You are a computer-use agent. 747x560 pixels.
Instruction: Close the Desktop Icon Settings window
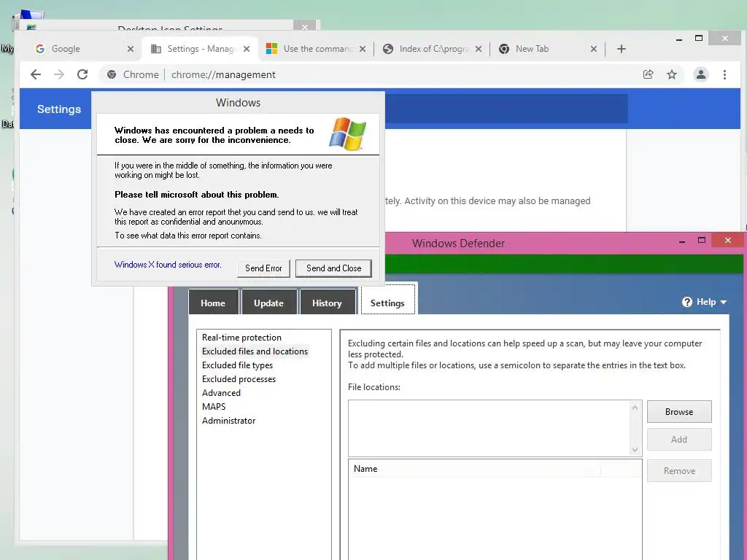click(305, 27)
